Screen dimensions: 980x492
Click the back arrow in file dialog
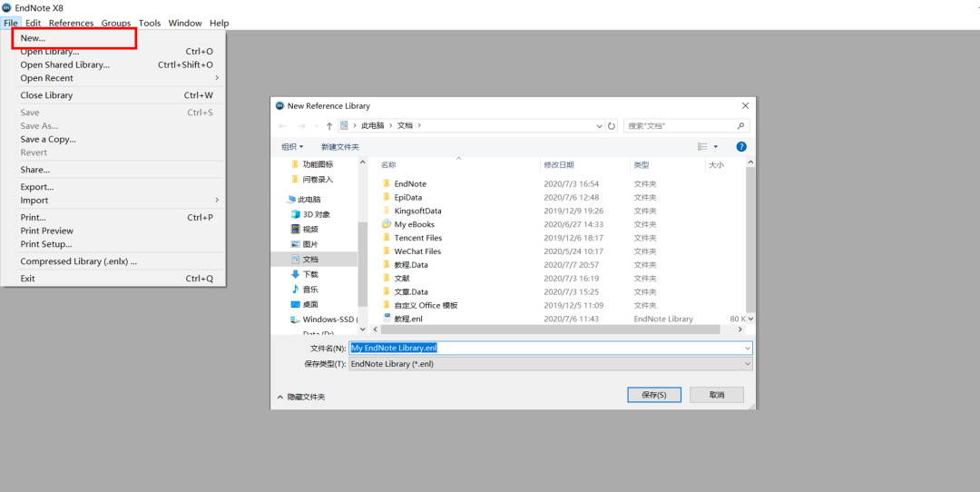point(282,125)
